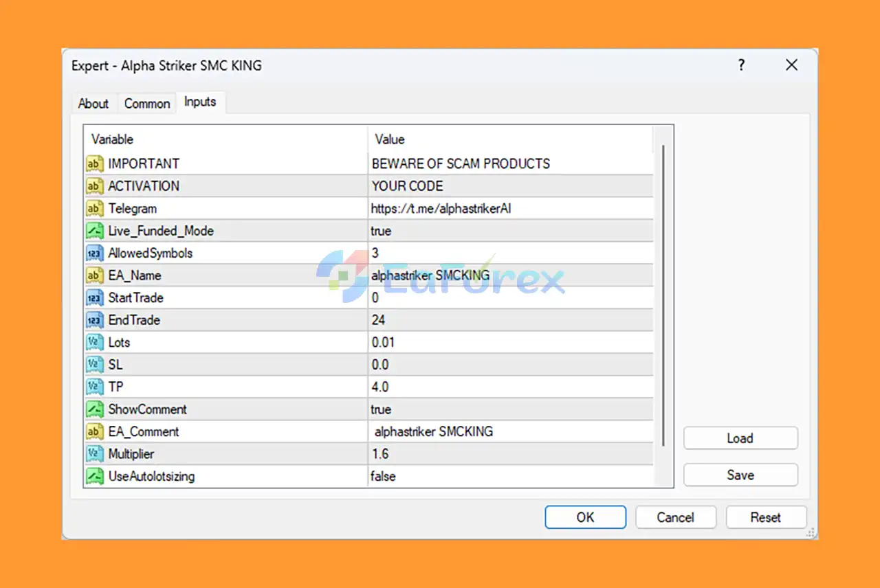The width and height of the screenshot is (880, 588).
Task: Click the integer icon beside AllowedSymbols
Action: [93, 253]
